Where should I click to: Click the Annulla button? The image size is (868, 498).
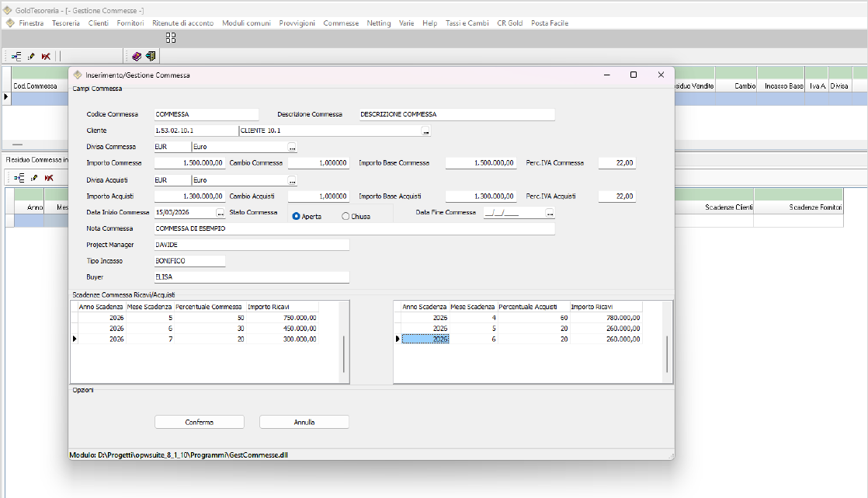click(x=304, y=422)
